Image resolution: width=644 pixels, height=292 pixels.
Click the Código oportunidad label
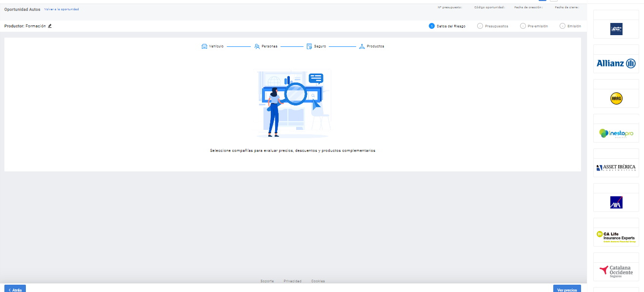[x=490, y=7]
